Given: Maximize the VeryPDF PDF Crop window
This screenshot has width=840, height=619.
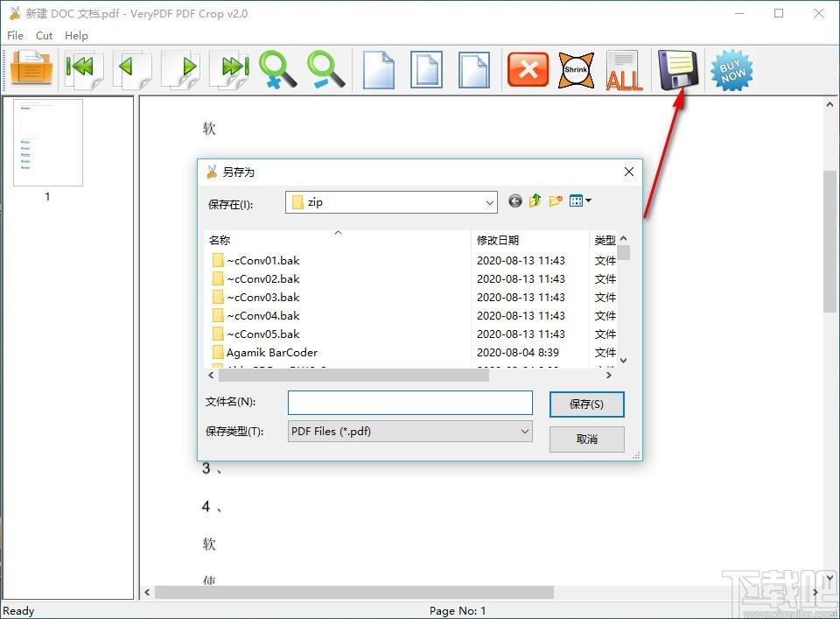Looking at the screenshot, I should click(779, 13).
